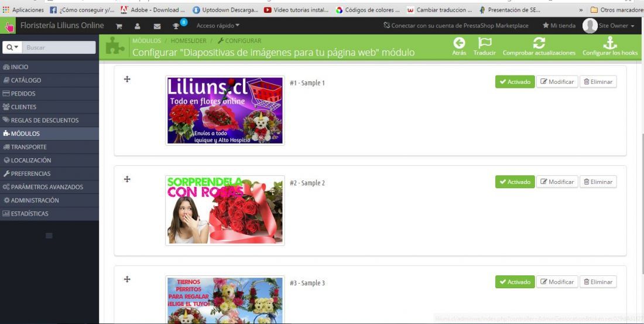Open Cambiar traduccion bookmark
644x324 pixels.
[x=439, y=10]
